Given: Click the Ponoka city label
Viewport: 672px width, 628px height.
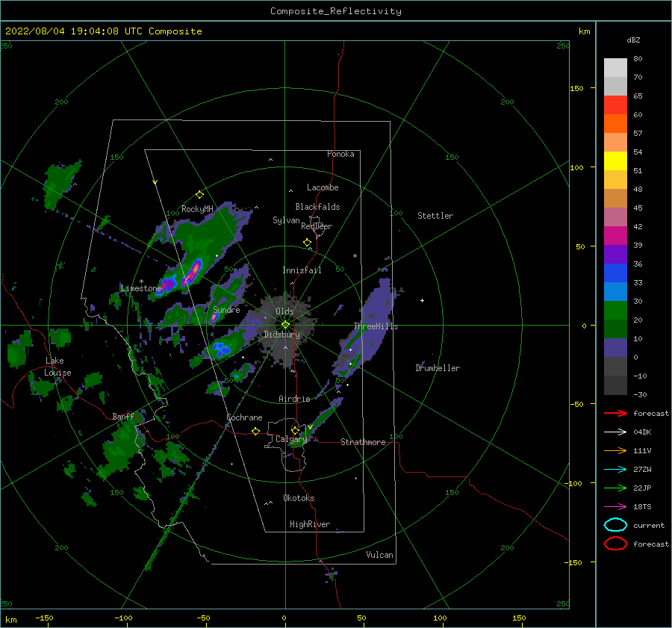Looking at the screenshot, I should pos(340,155).
